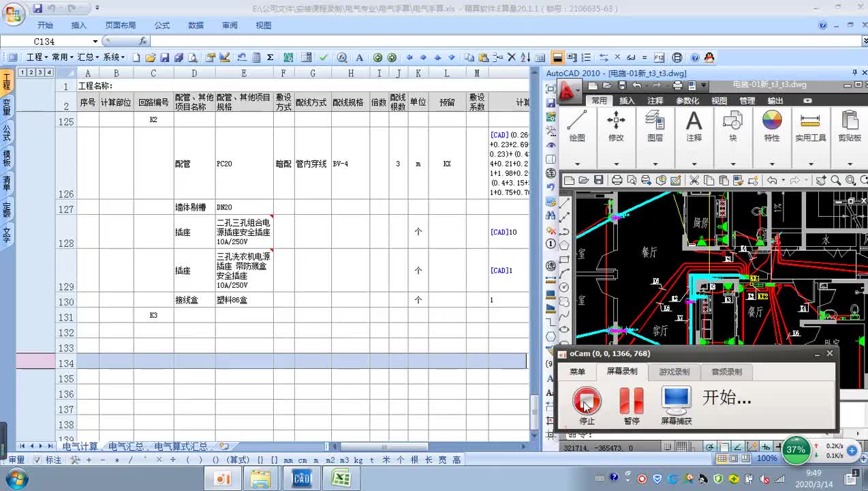Toggle outline level 2 button
The width and height of the screenshot is (868, 491).
pos(31,72)
